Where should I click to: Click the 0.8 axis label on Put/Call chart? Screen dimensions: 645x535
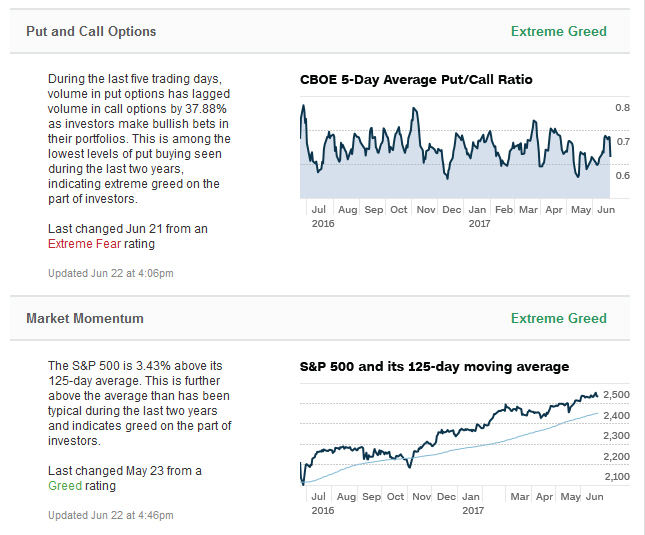[622, 107]
